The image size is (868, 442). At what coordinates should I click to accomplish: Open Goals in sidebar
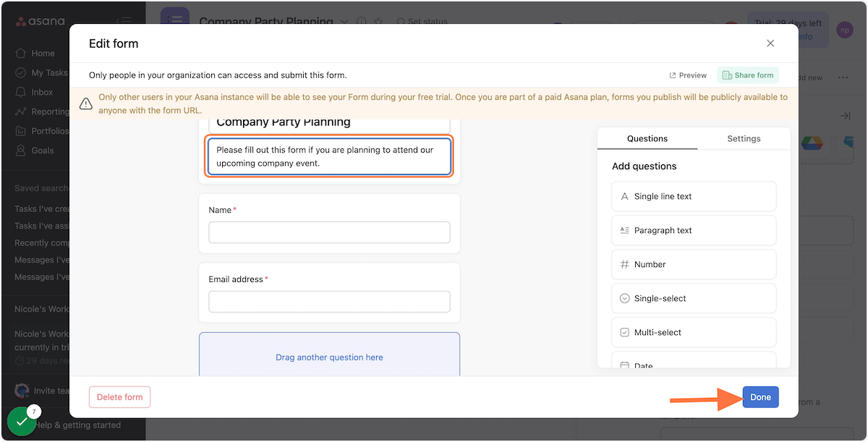[35, 150]
